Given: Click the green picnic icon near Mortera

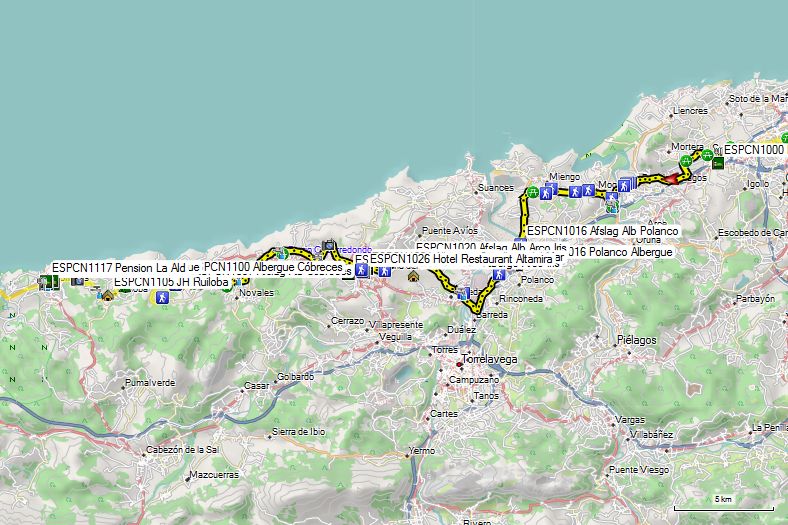Looking at the screenshot, I should 685,162.
